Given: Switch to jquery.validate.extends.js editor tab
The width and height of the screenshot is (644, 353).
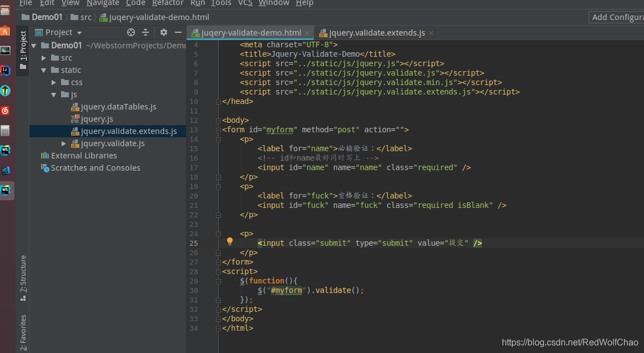Looking at the screenshot, I should tap(376, 33).
